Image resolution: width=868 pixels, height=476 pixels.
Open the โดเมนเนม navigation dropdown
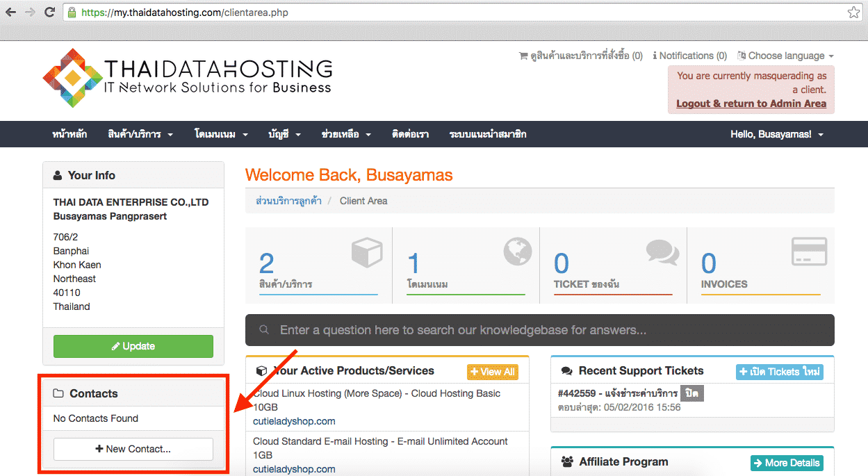click(x=221, y=134)
